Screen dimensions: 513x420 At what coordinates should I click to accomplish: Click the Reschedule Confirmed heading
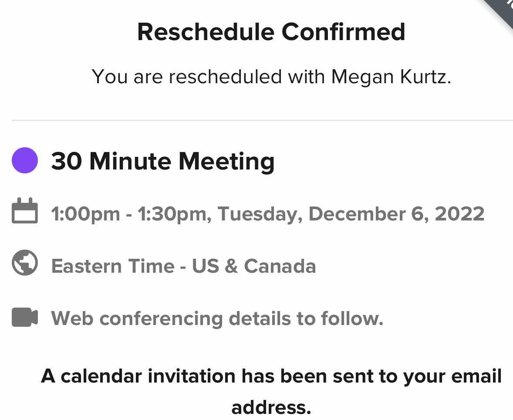click(271, 32)
